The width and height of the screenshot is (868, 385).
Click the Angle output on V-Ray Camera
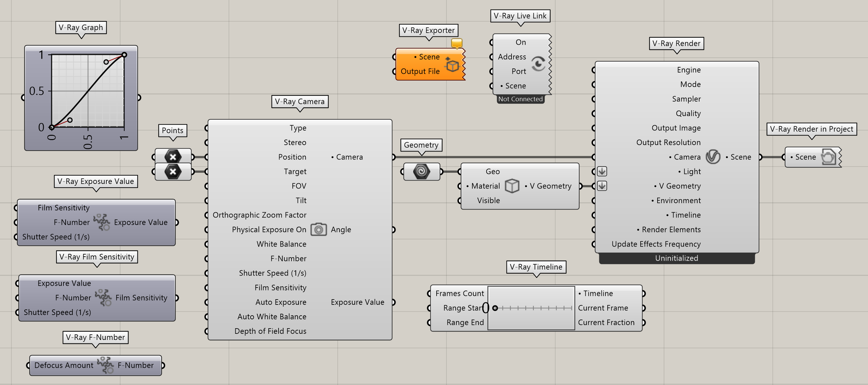(341, 230)
